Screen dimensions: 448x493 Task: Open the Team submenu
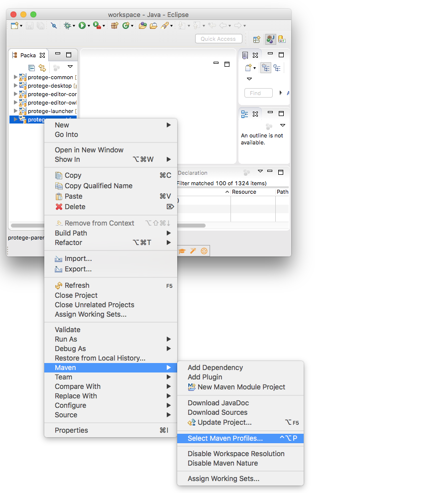coord(111,377)
